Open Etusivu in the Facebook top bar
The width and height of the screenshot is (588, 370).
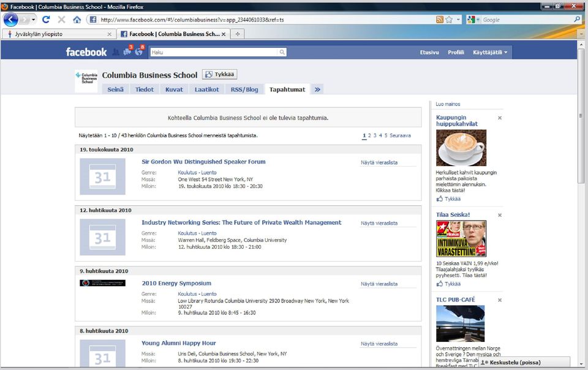click(429, 52)
